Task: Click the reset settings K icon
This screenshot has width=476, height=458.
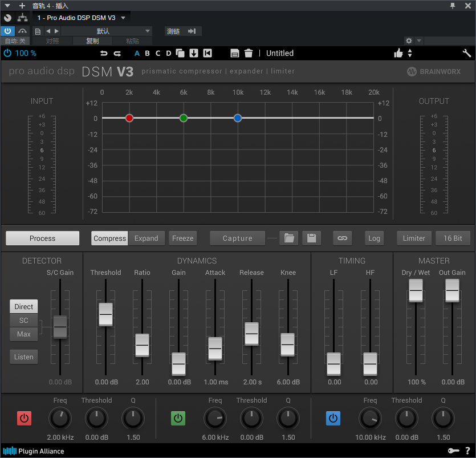Action: (208, 53)
